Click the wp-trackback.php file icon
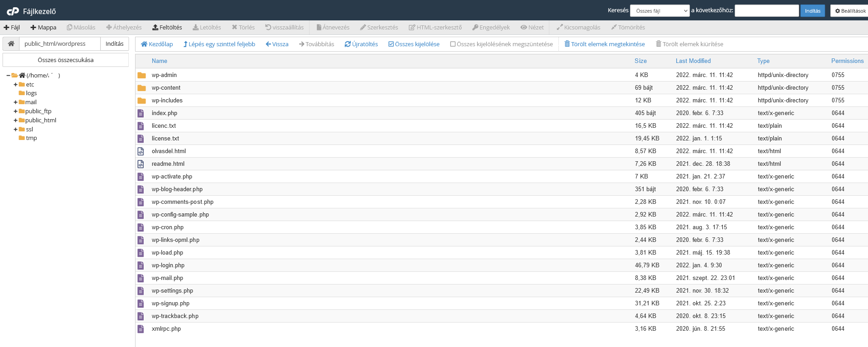 pos(141,316)
